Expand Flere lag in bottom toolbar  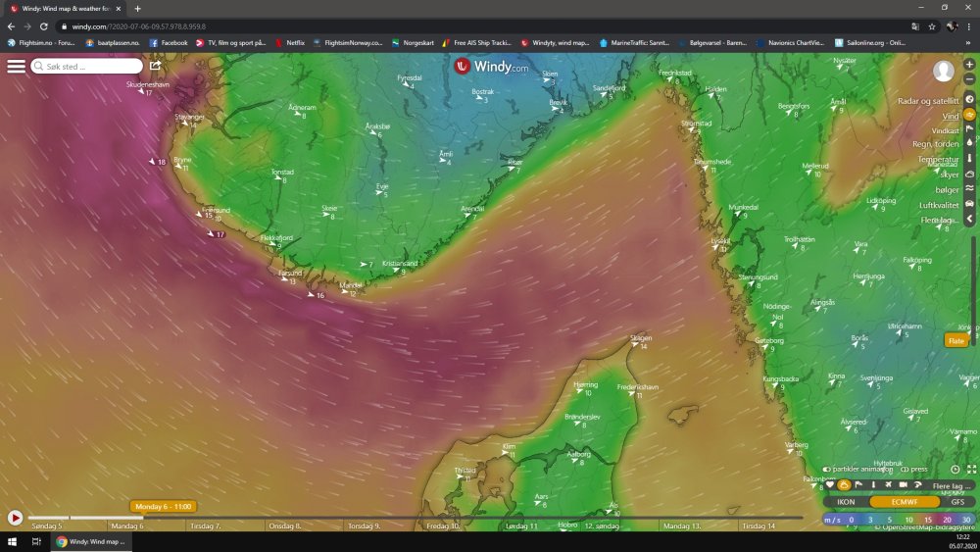coord(952,485)
